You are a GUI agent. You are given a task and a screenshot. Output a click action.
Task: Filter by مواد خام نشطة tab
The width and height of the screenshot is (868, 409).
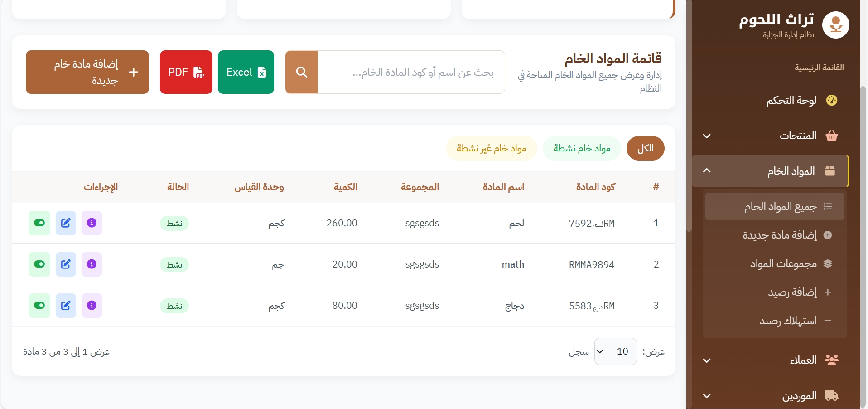(x=582, y=148)
